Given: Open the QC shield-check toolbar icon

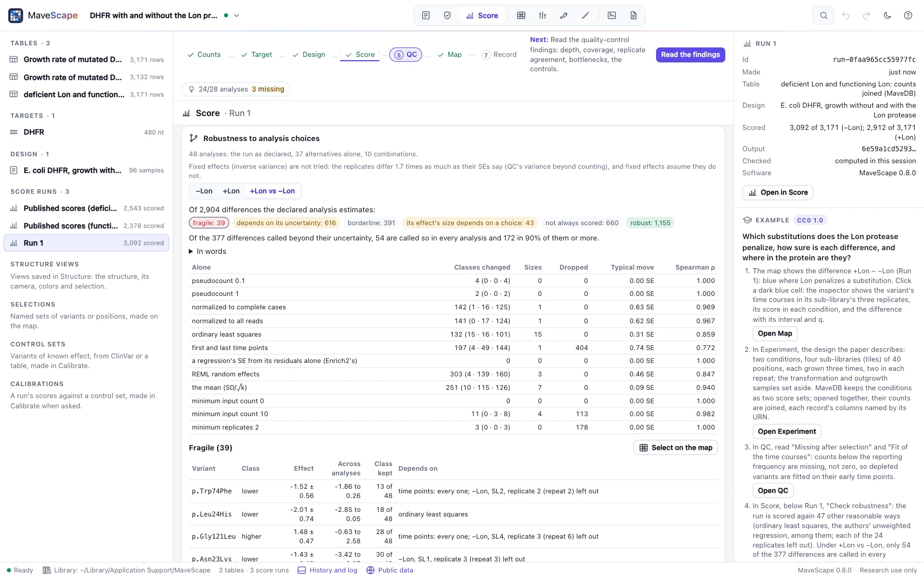Looking at the screenshot, I should [x=447, y=15].
